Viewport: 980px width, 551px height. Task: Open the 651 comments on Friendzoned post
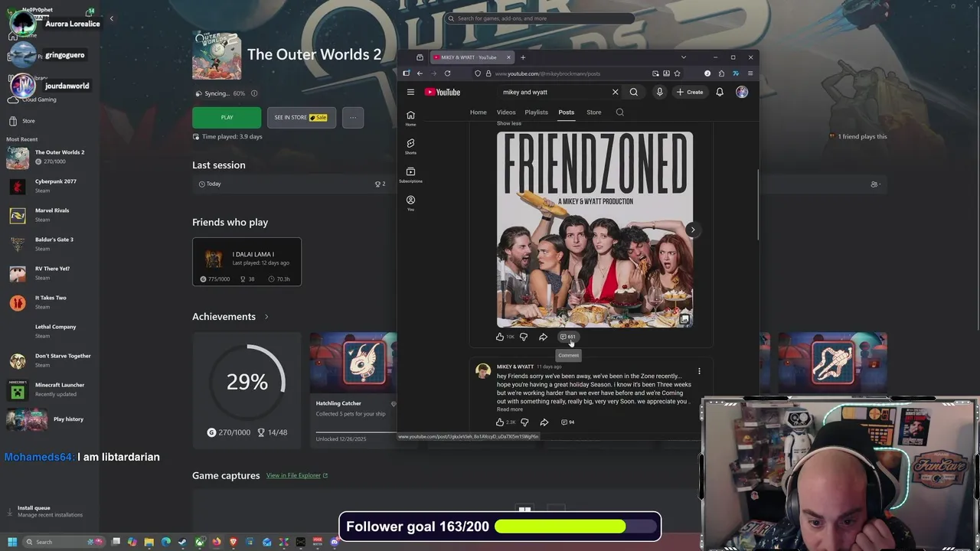tap(568, 337)
